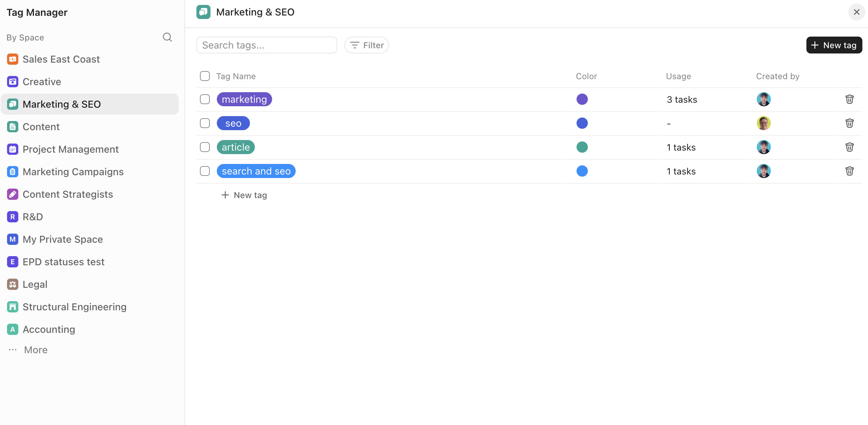Delete the search and seo tag
Screen dimensions: 868x425
[x=850, y=171]
